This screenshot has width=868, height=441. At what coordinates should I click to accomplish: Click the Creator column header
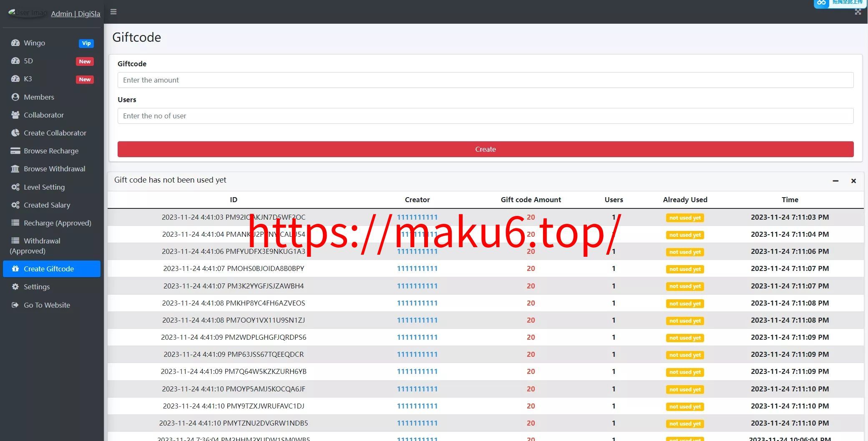(x=417, y=200)
